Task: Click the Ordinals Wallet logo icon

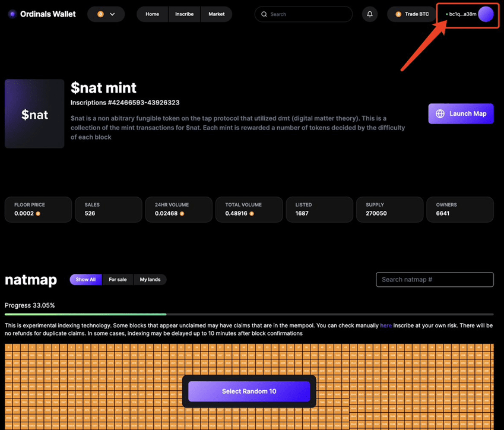Action: (12, 14)
